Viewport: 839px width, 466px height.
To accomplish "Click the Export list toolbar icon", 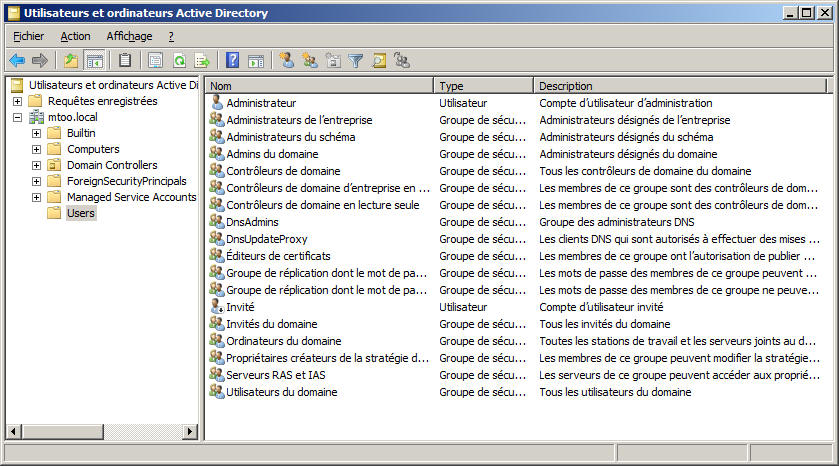I will 202,61.
